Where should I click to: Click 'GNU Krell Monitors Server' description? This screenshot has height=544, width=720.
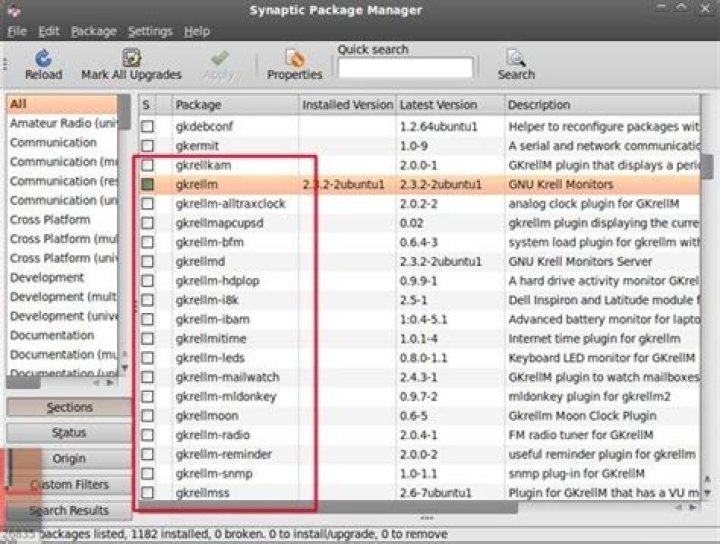tap(580, 261)
